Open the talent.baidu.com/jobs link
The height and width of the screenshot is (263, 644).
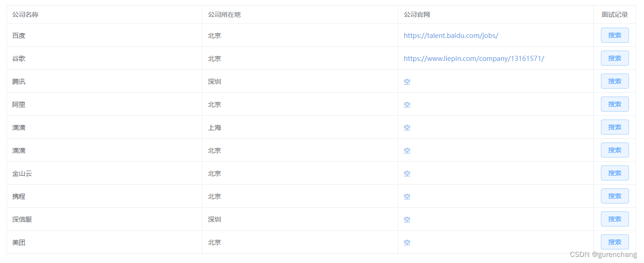(451, 36)
